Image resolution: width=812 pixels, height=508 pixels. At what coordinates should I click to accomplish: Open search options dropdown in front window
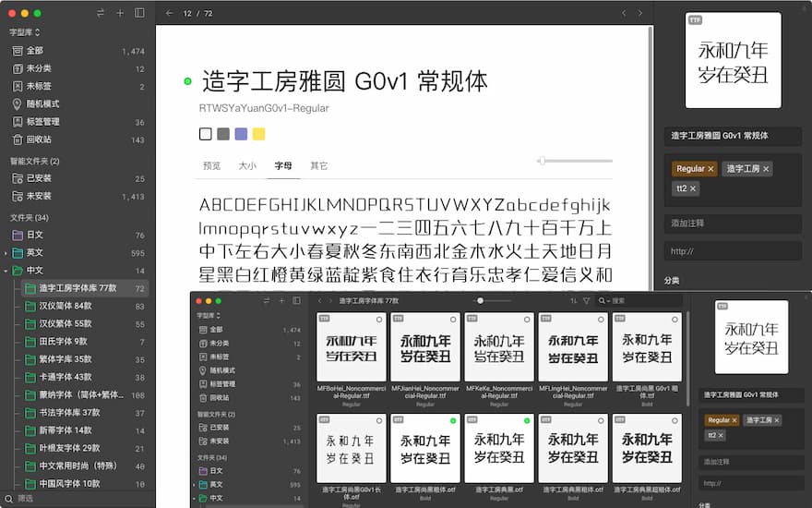point(603,301)
